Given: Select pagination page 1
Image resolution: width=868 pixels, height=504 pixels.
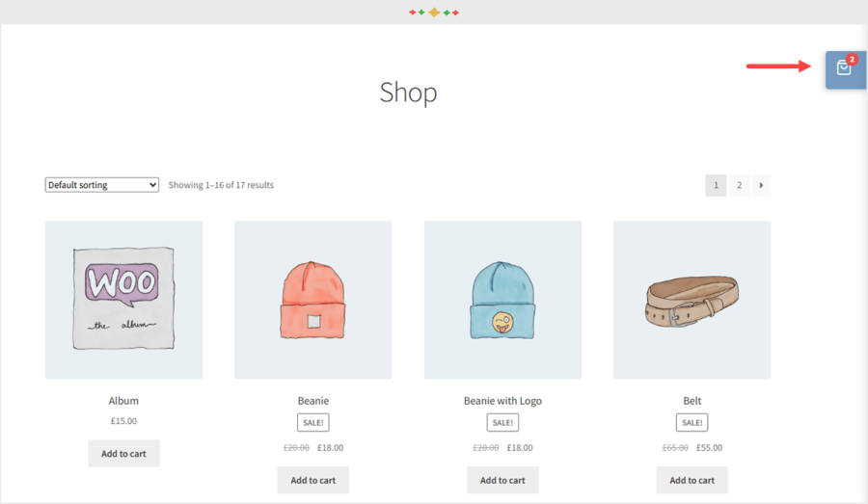Looking at the screenshot, I should point(716,185).
